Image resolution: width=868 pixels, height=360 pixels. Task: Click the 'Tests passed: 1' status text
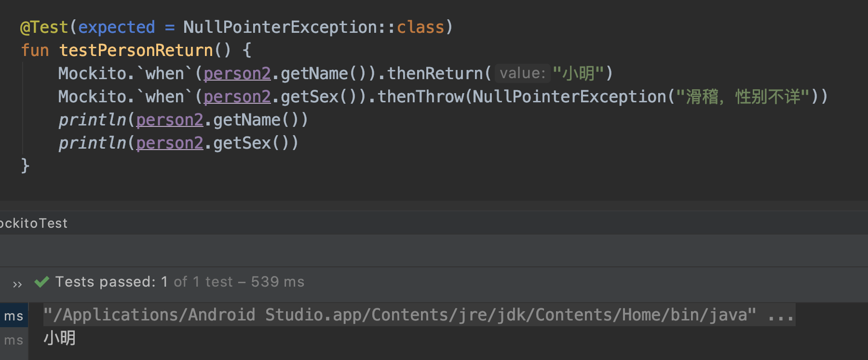pyautogui.click(x=111, y=282)
